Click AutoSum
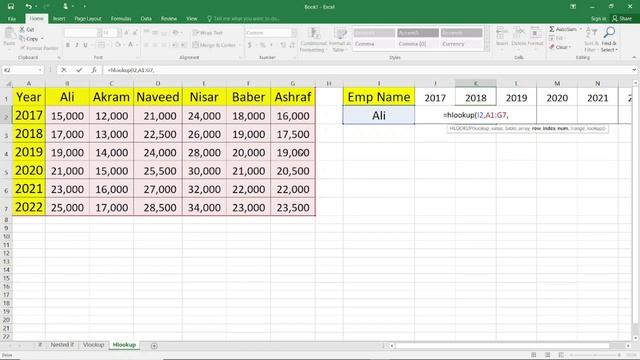Viewport: 640px width, 360px height. [x=562, y=29]
